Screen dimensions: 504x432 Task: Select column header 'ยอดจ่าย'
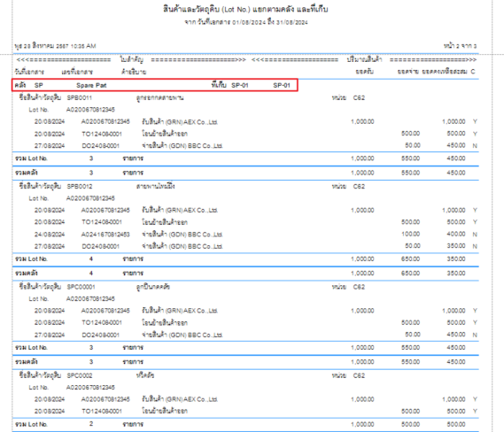[x=408, y=72]
